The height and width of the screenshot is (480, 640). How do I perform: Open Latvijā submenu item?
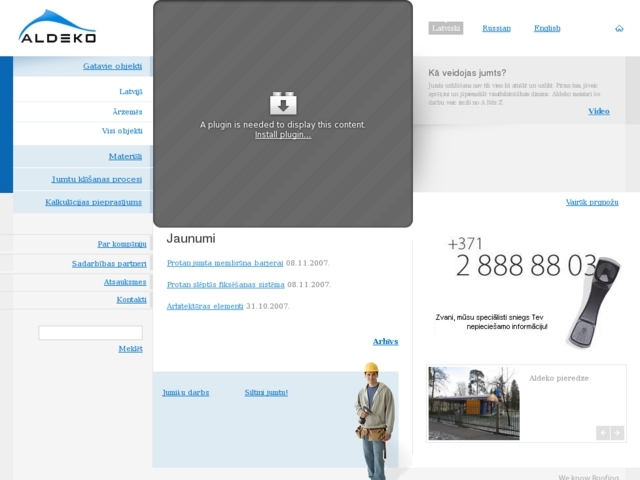coord(131,91)
